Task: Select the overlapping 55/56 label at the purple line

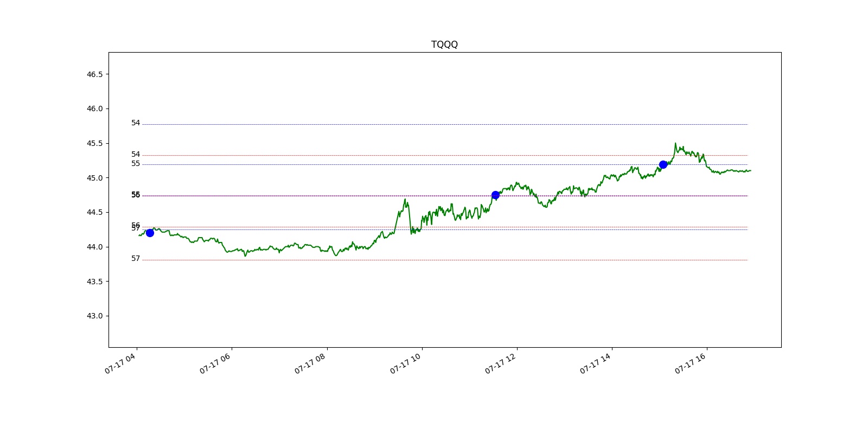Action: (136, 195)
